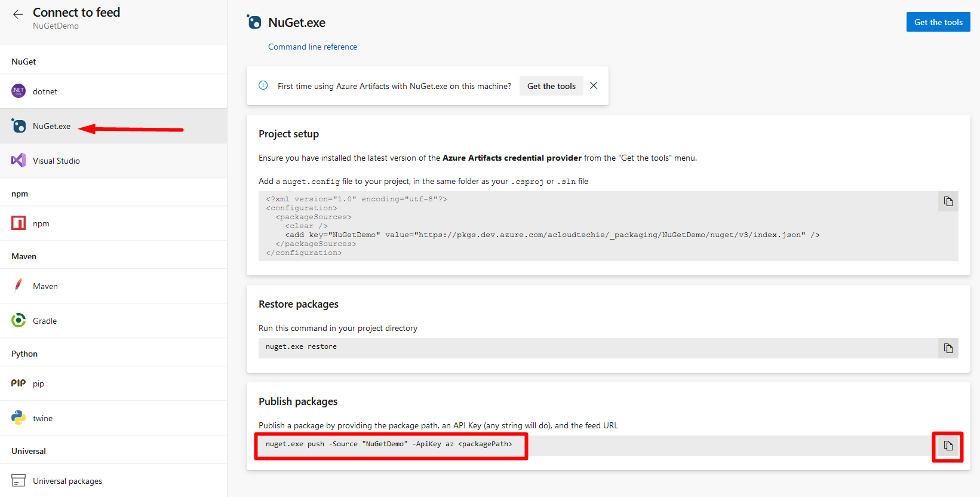Click the Restore packages heading
The image size is (980, 497).
pos(299,304)
